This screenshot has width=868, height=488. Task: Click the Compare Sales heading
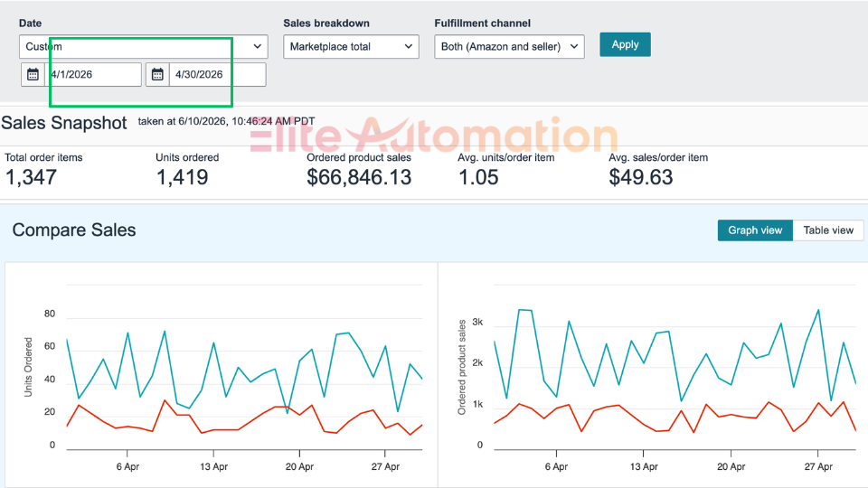click(x=74, y=230)
